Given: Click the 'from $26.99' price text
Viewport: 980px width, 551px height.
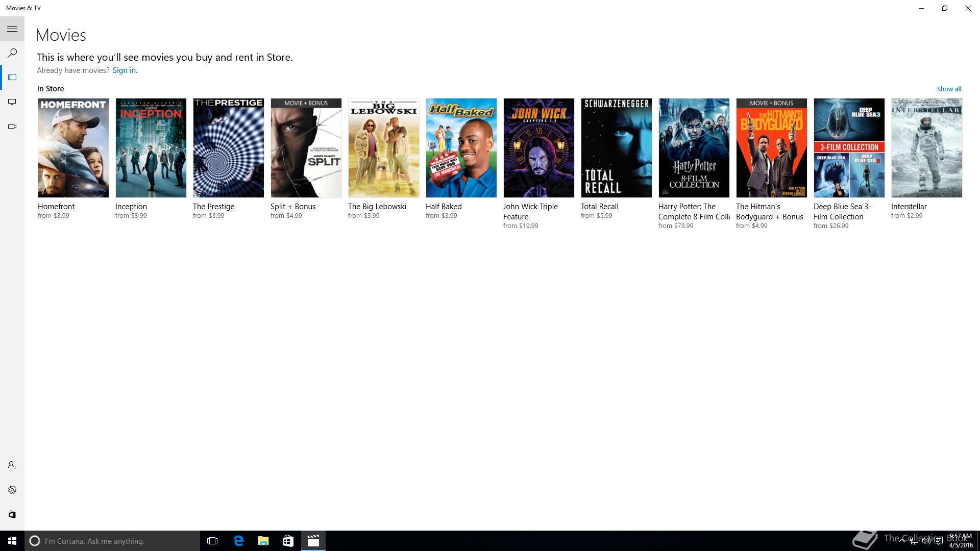Looking at the screenshot, I should pyautogui.click(x=831, y=226).
